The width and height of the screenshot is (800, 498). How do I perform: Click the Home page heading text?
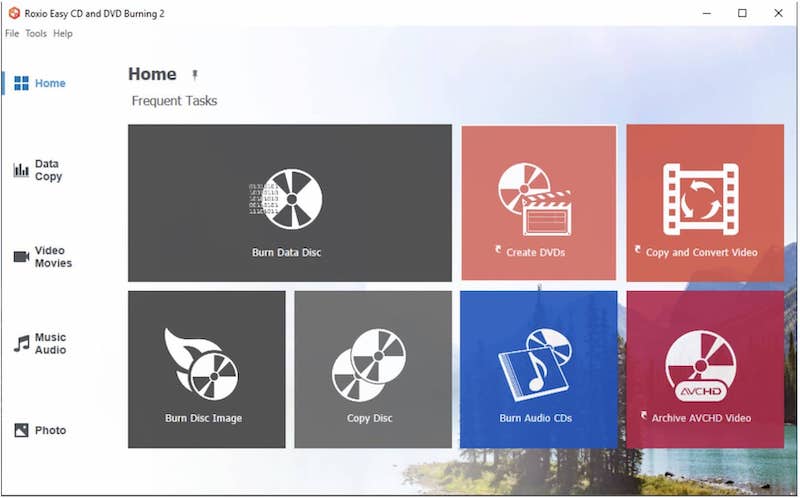152,74
